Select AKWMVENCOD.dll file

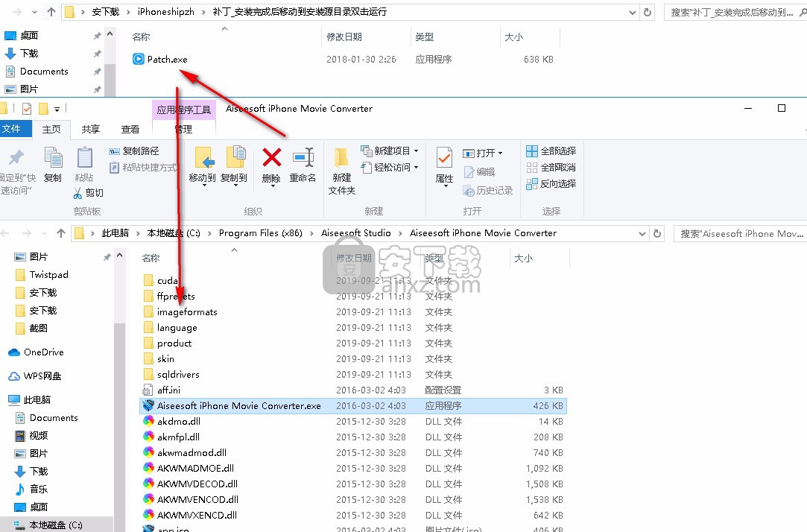(x=197, y=499)
